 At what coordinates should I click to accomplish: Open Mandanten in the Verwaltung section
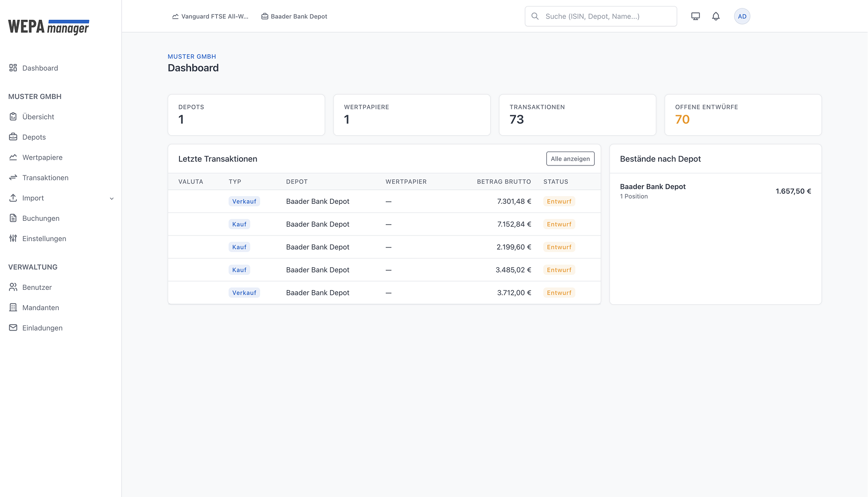click(x=41, y=308)
